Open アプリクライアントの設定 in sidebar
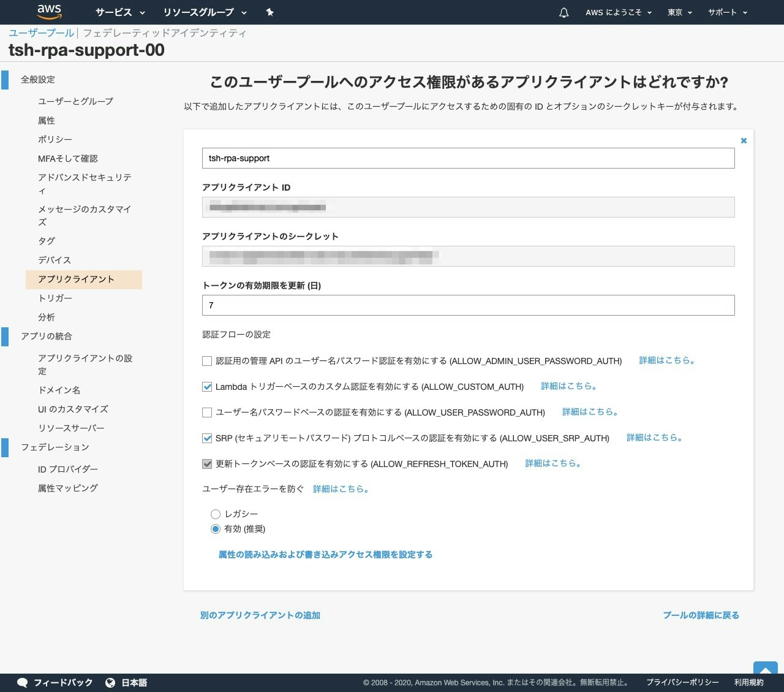This screenshot has height=692, width=784. (x=85, y=365)
